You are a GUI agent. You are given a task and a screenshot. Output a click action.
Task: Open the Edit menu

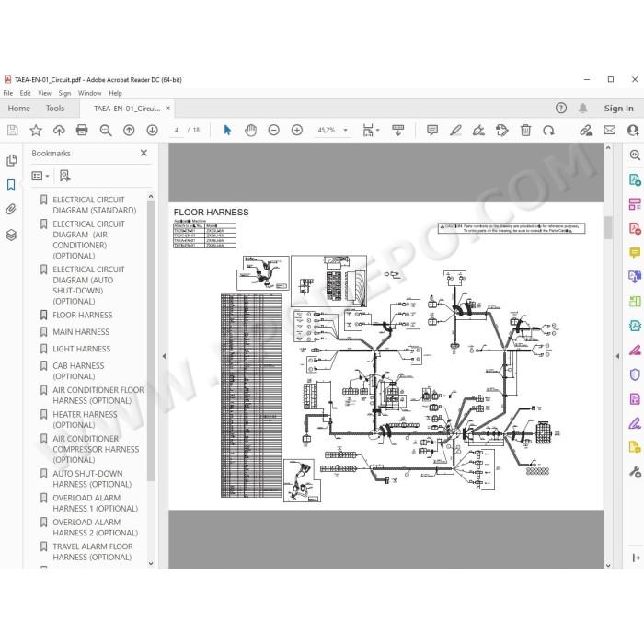[25, 93]
